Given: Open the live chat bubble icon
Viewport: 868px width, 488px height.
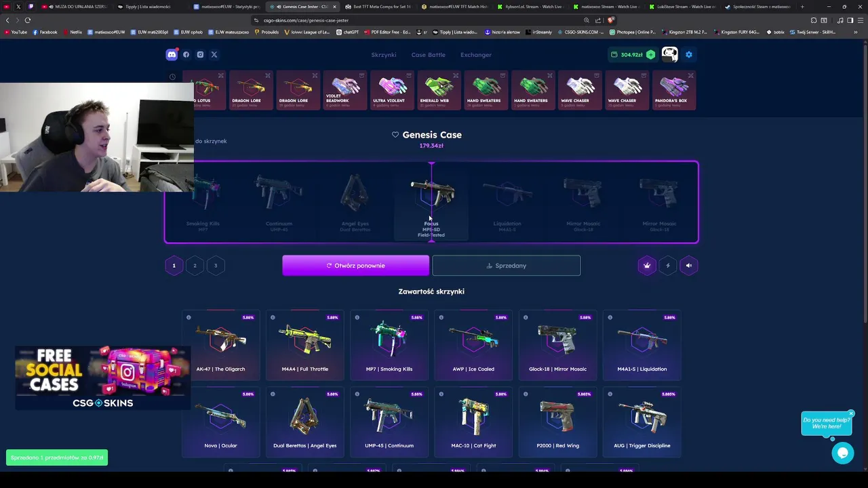Looking at the screenshot, I should 843,453.
